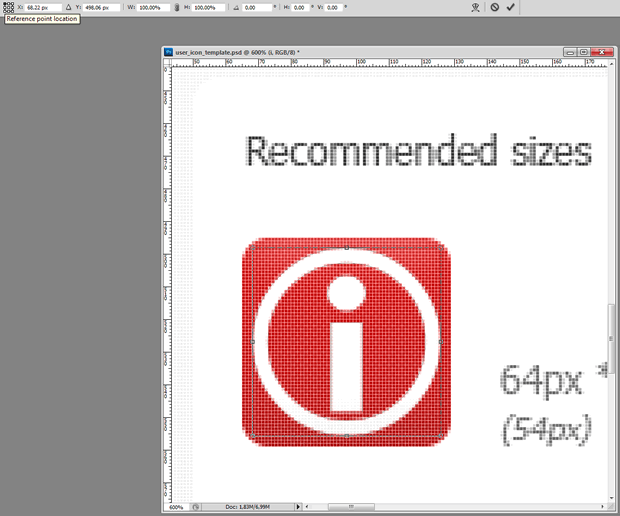This screenshot has height=516, width=620.
Task: Click the right-middle transform handle
Action: coord(441,342)
